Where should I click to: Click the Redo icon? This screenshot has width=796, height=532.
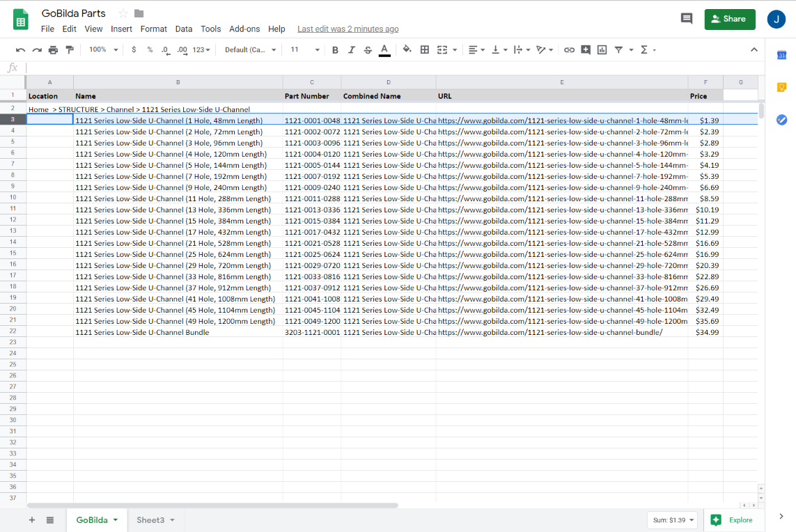point(37,49)
